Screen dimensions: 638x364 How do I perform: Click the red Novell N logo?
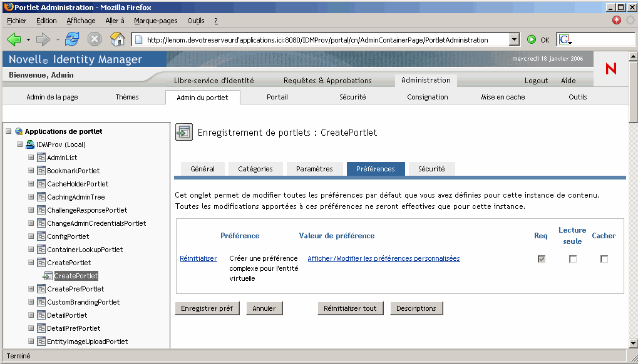(x=610, y=69)
